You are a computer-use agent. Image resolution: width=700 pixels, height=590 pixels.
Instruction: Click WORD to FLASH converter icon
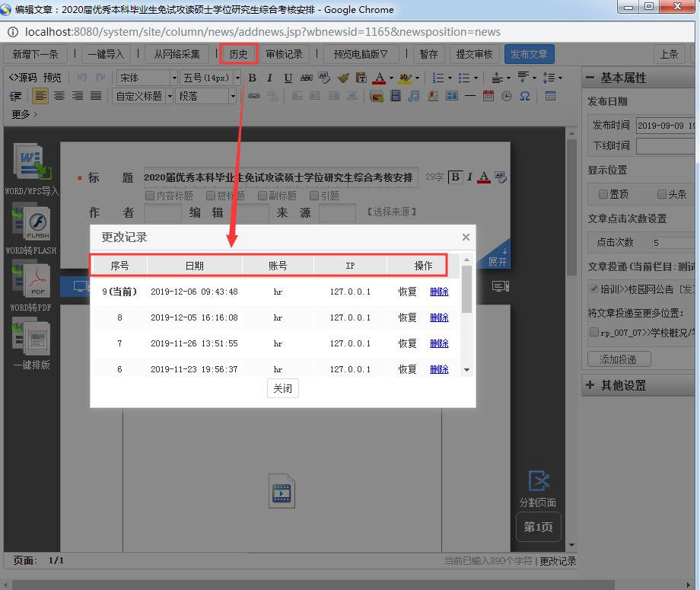(31, 222)
